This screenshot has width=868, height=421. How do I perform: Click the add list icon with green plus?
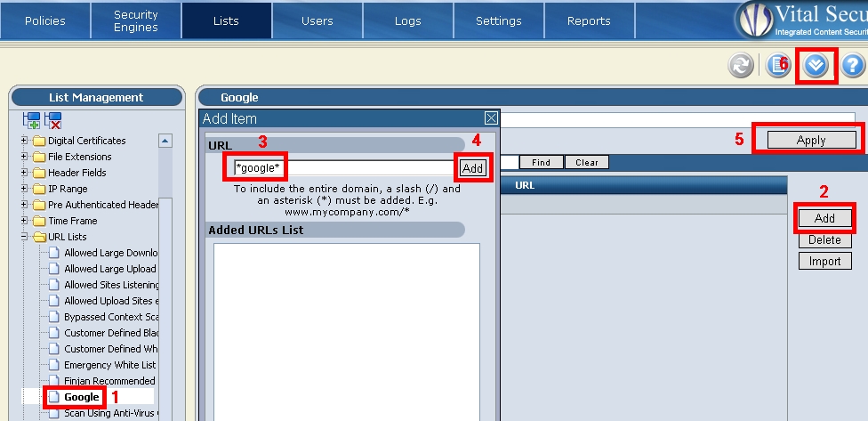click(32, 121)
